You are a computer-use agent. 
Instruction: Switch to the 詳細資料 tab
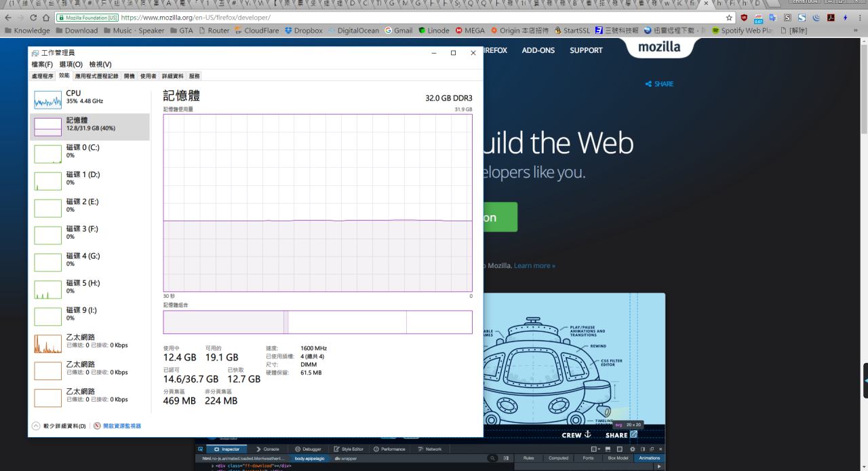pyautogui.click(x=172, y=76)
